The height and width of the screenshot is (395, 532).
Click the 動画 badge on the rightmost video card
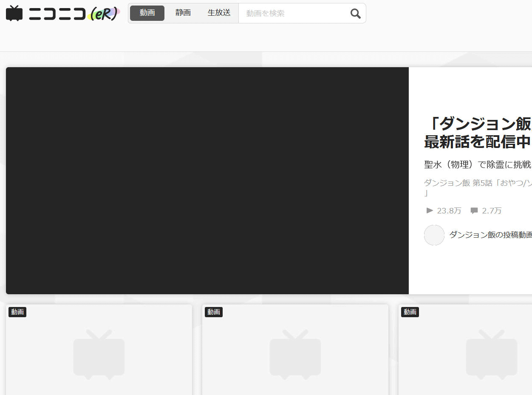pyautogui.click(x=410, y=312)
